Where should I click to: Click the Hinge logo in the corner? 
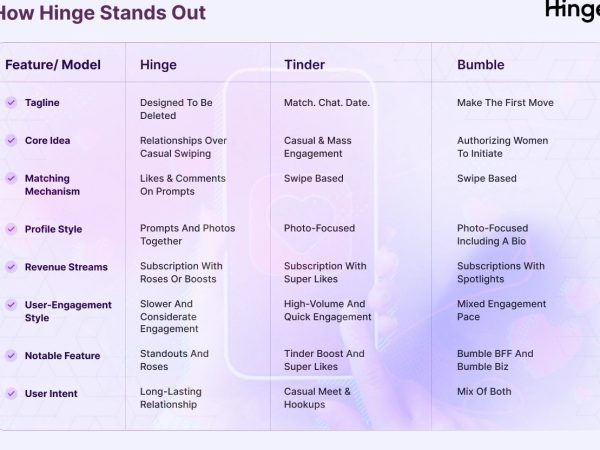572,10
